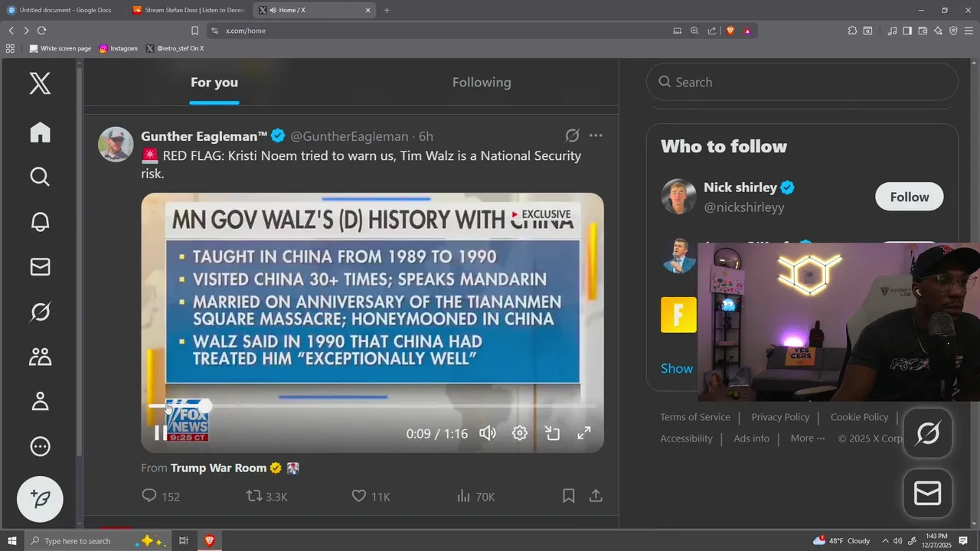This screenshot has width=980, height=551.
Task: Open Nick shirley's profile name
Action: click(740, 187)
